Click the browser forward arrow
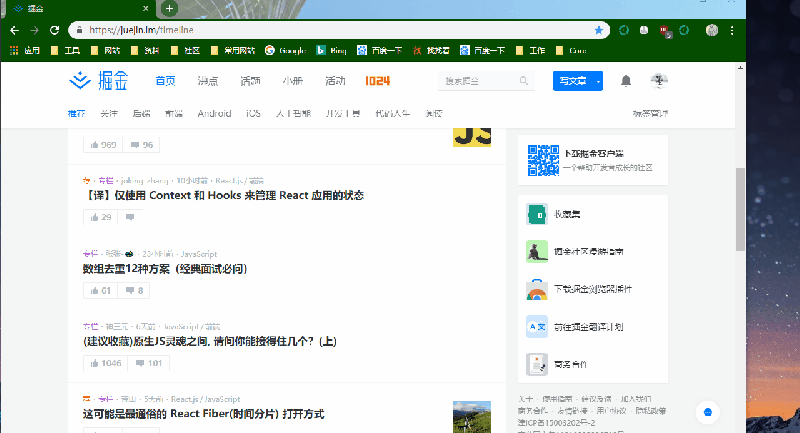 34,31
